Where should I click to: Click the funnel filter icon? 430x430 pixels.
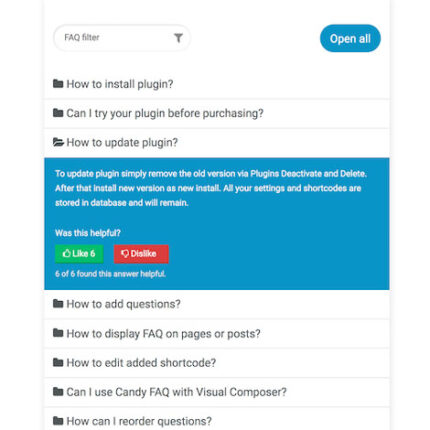point(178,38)
